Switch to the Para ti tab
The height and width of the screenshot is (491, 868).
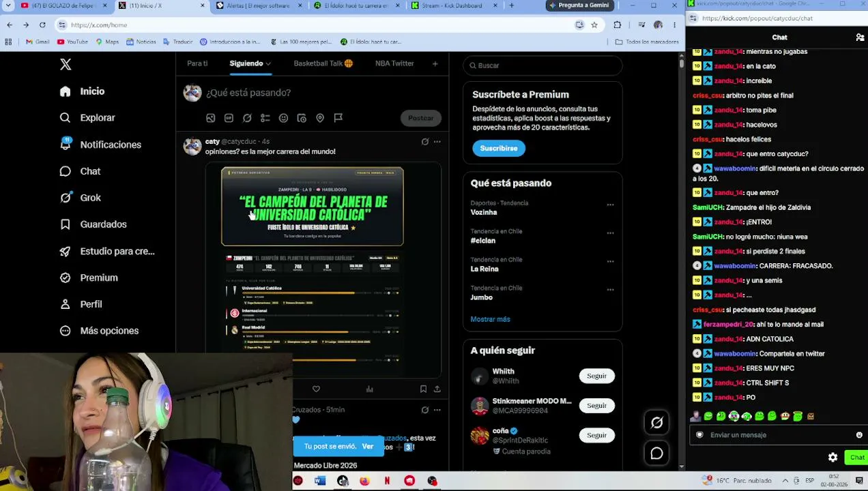coord(197,63)
